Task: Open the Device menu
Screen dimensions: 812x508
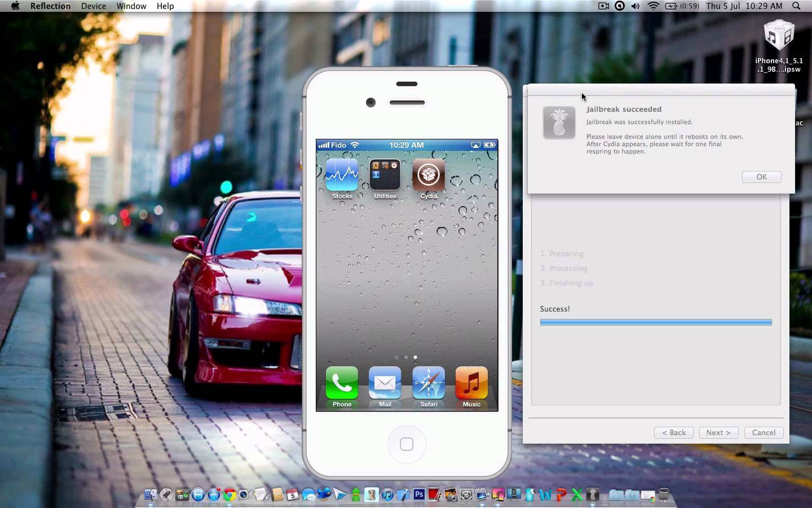Action: tap(94, 6)
